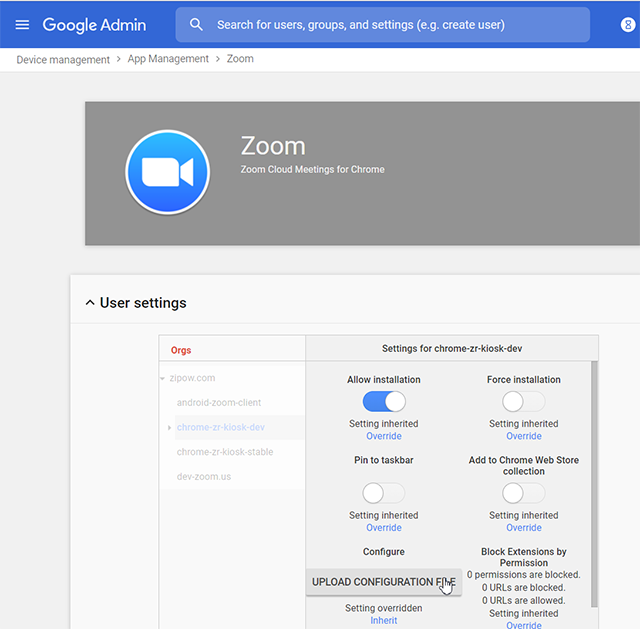Viewport: 640px width, 629px height.
Task: Override the Pin to taskbar setting
Action: click(384, 527)
